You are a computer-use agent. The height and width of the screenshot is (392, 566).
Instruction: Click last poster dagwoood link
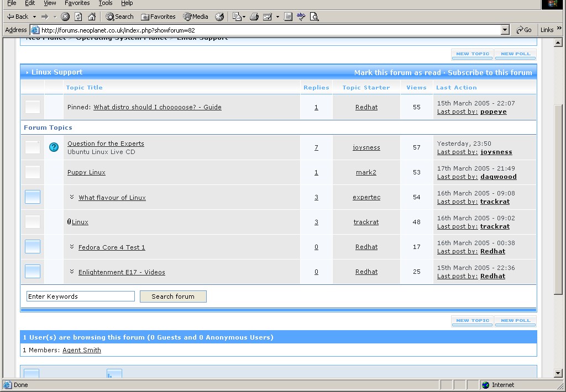coord(499,177)
